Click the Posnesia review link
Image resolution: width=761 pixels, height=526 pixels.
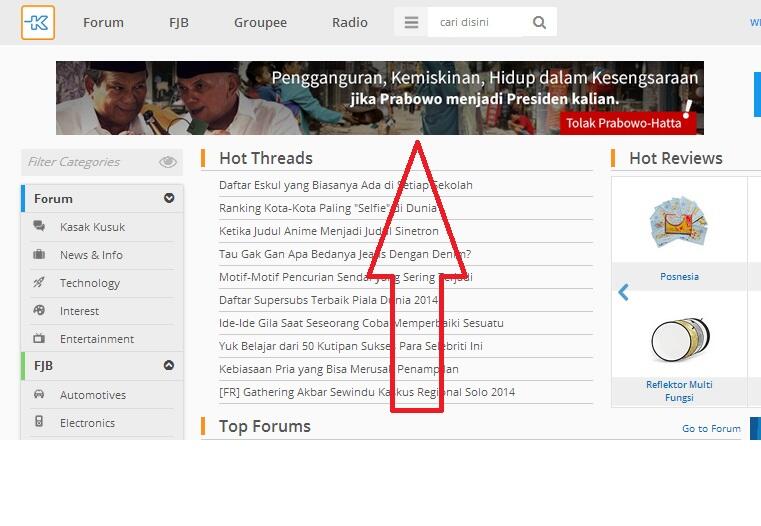click(679, 277)
